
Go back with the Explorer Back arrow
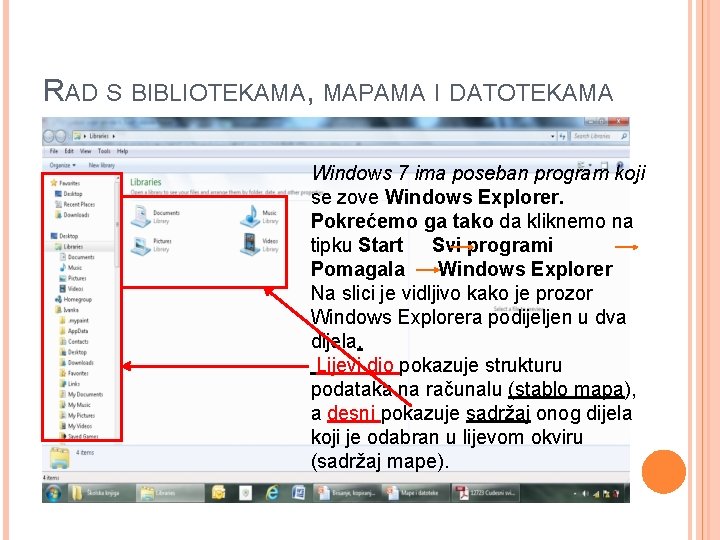click(x=49, y=136)
